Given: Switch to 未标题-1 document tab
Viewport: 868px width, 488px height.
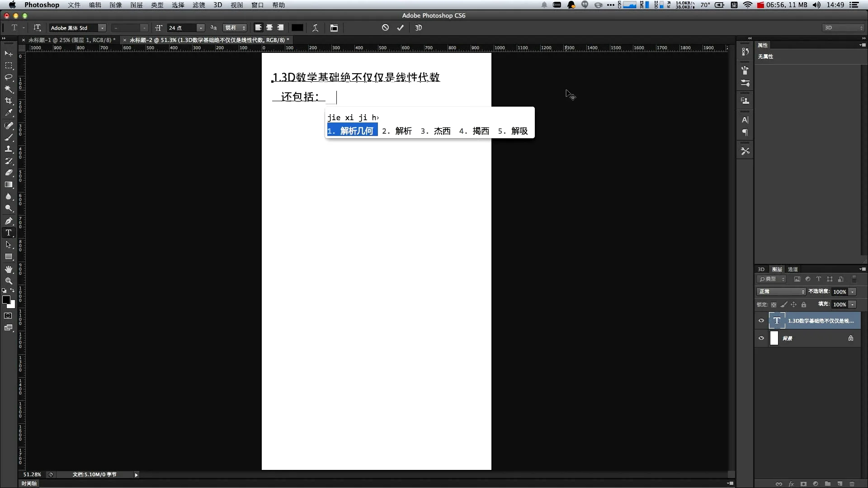Looking at the screenshot, I should (72, 40).
